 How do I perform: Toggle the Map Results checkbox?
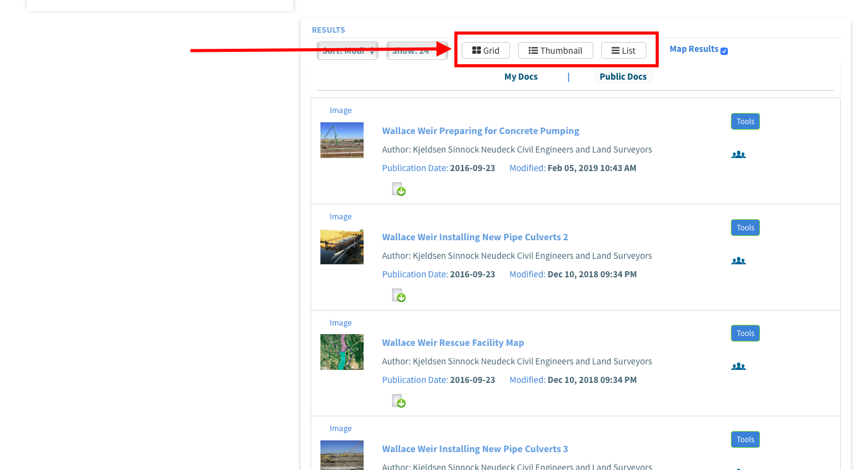(x=724, y=51)
